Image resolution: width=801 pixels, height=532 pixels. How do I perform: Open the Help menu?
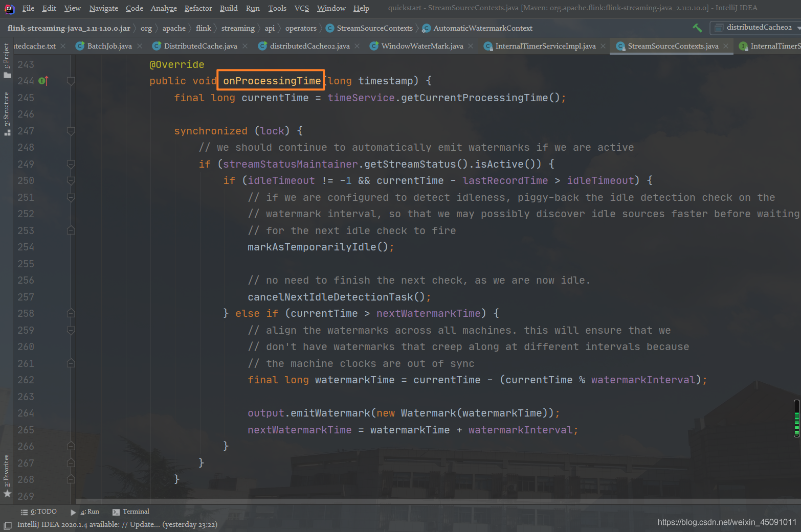coord(361,8)
